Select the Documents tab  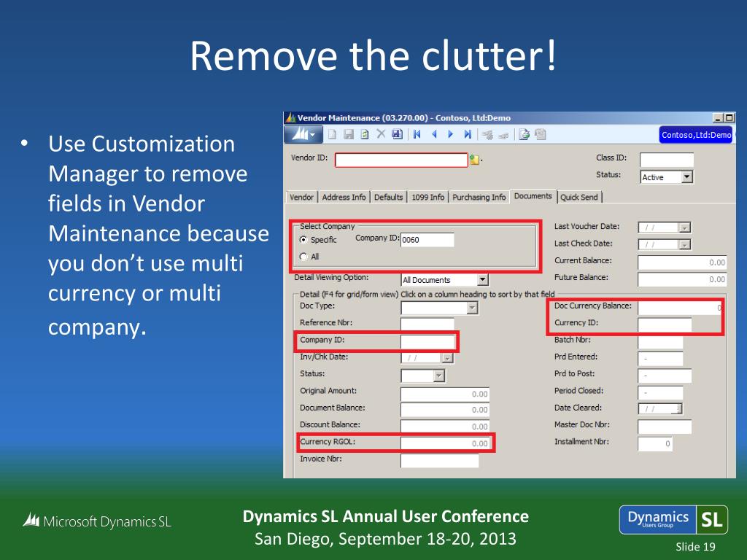[x=533, y=196]
